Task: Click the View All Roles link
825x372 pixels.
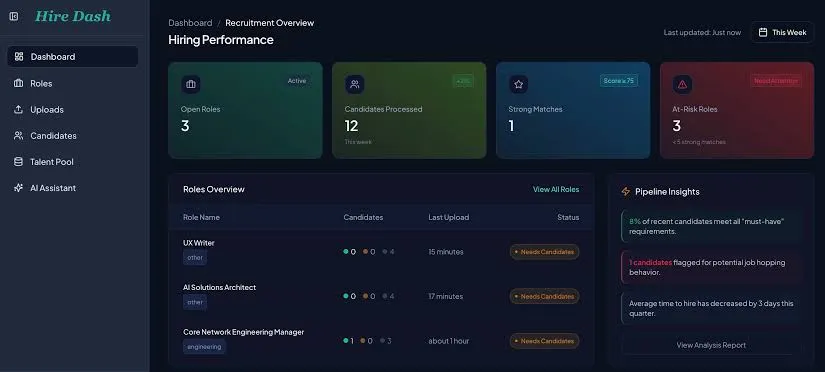Action: pos(556,189)
